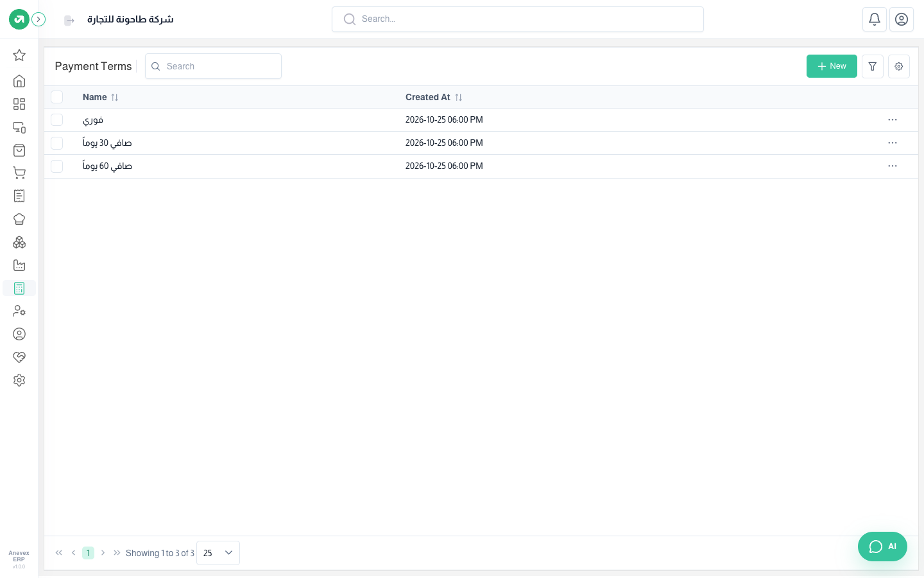The width and height of the screenshot is (924, 578).
Task: Toggle the select-all checkbox in header
Action: coord(57,97)
